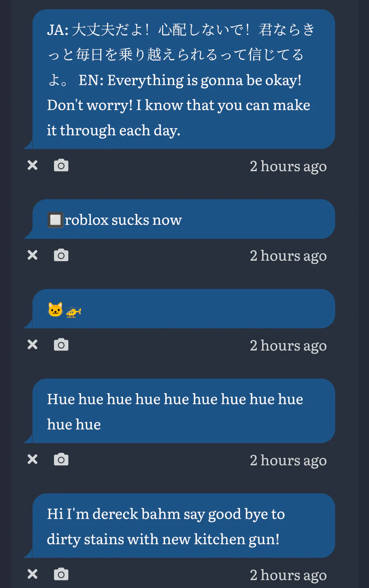Click the helicopter emoji in message
This screenshot has height=588, width=369.
point(73,312)
